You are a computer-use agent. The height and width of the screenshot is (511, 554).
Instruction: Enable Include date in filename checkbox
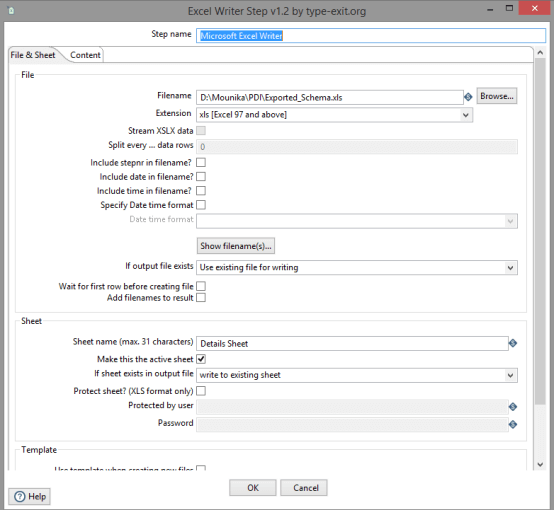tap(201, 176)
